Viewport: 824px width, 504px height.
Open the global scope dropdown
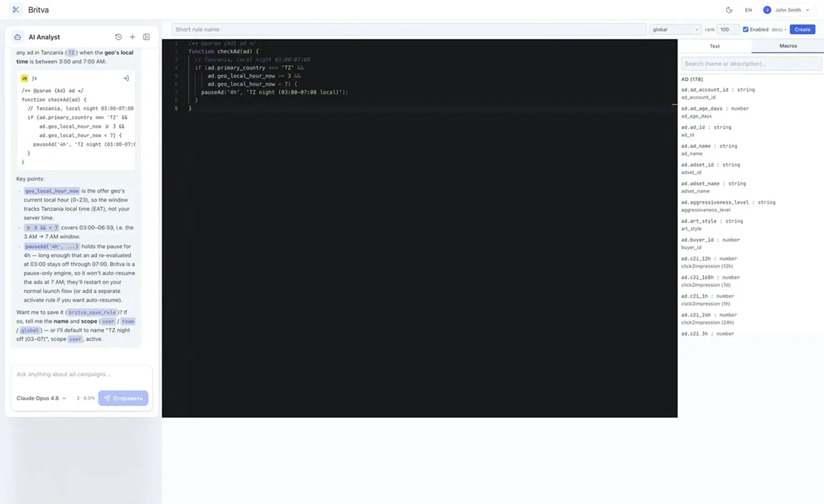click(675, 29)
